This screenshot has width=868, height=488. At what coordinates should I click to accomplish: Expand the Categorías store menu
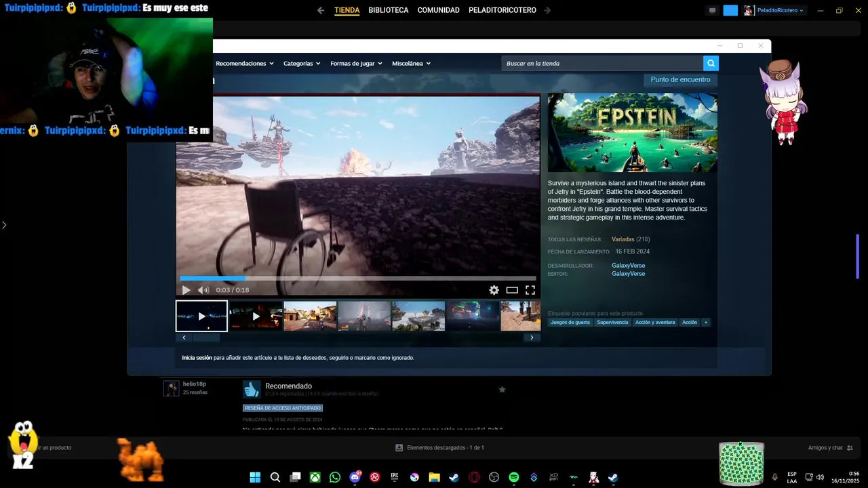[302, 64]
